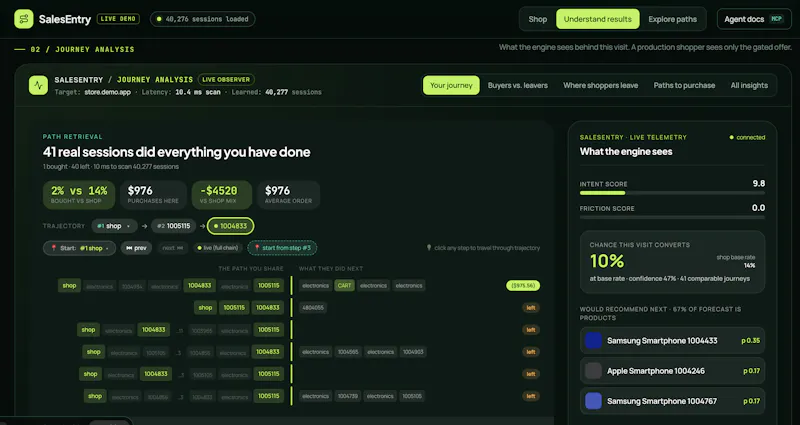Screen dimensions: 800x425
Task: Select the Understand results tab
Action: pyautogui.click(x=597, y=19)
